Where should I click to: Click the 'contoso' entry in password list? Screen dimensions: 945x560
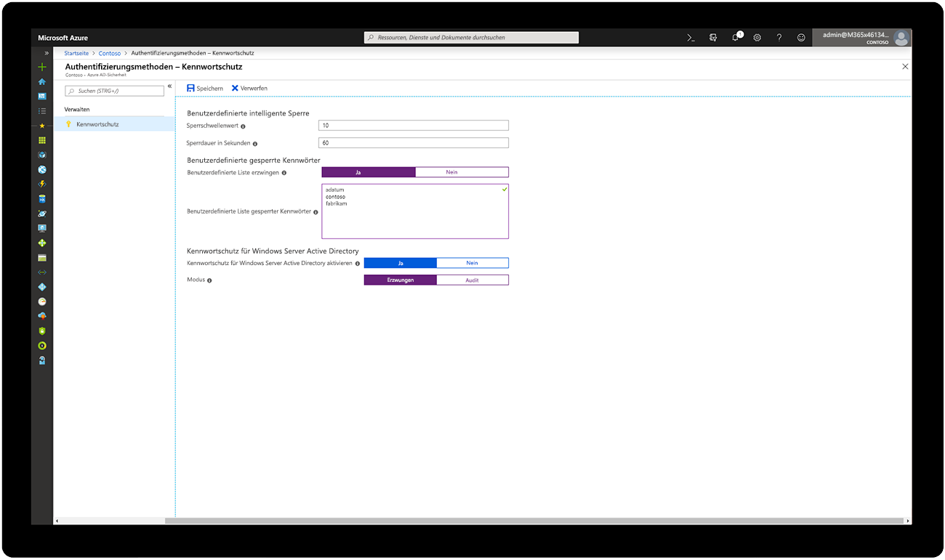335,197
